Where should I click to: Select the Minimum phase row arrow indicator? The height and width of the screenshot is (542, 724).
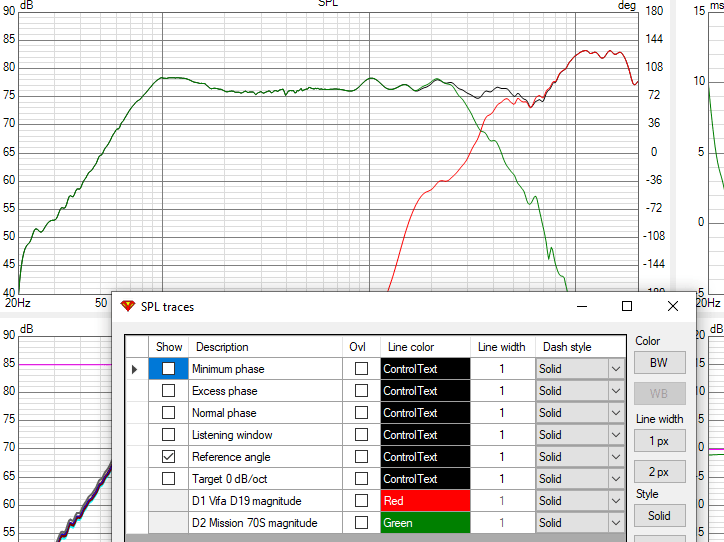click(134, 369)
